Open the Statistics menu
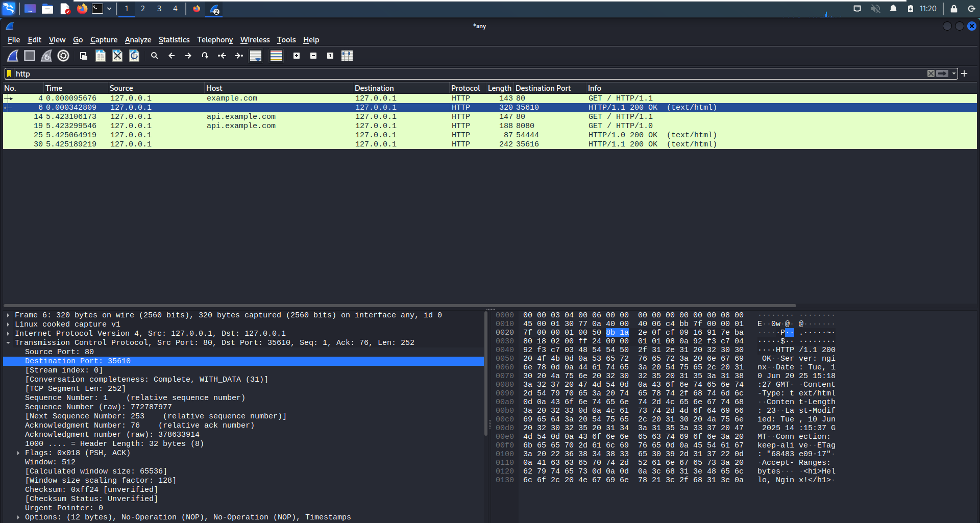 point(174,40)
